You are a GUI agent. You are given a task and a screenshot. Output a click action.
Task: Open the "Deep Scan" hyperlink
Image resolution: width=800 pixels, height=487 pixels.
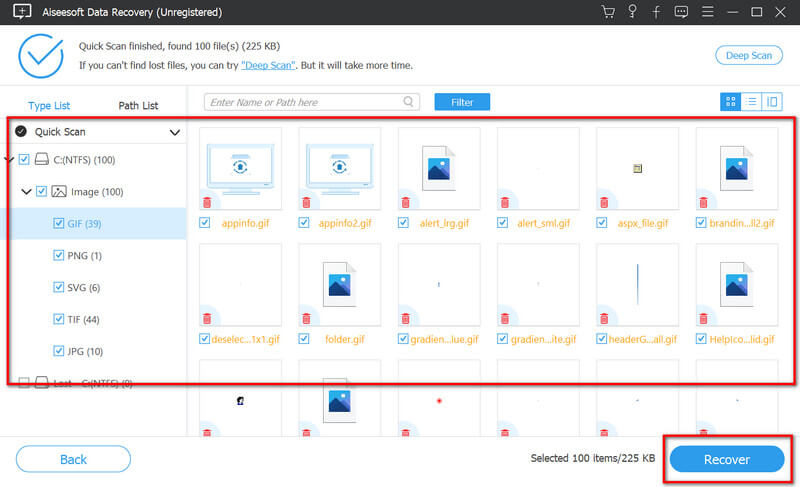[268, 65]
